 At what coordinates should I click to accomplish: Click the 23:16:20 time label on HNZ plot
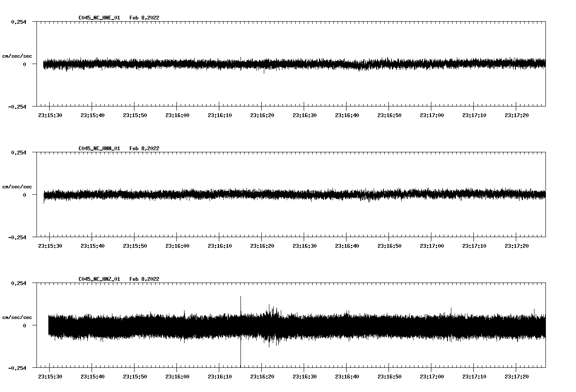click(262, 377)
